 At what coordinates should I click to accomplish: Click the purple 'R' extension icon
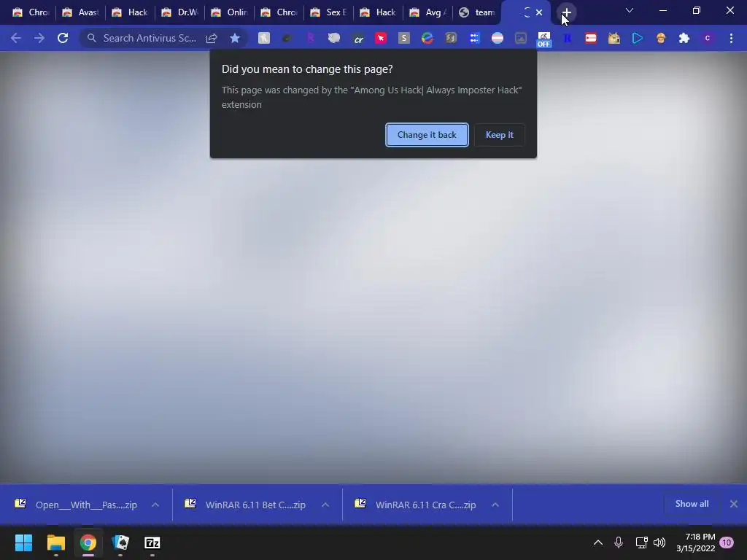(x=311, y=38)
